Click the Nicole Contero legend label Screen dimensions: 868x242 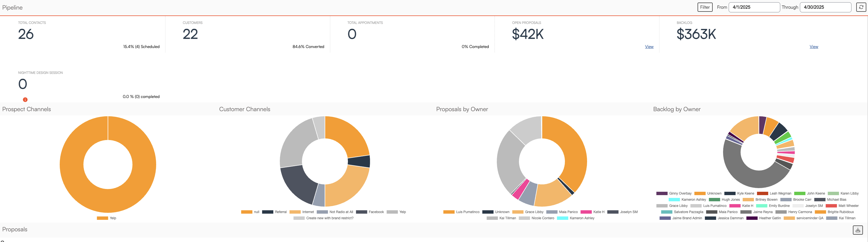[543, 218]
